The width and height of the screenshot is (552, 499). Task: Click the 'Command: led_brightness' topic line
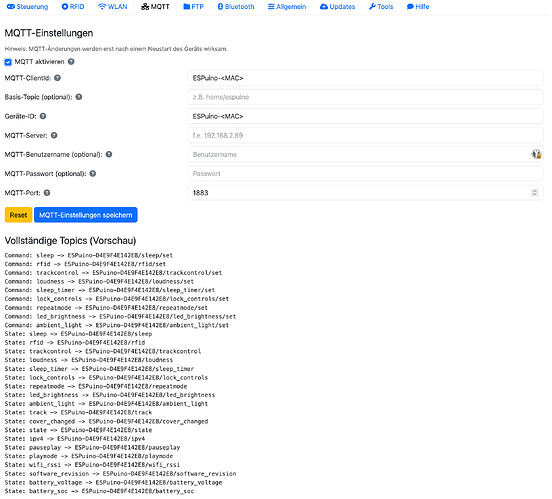click(120, 317)
